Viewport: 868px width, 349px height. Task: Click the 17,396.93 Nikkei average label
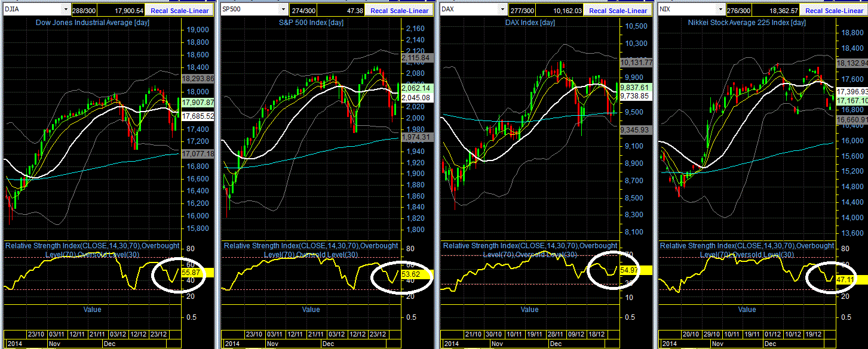pos(852,92)
